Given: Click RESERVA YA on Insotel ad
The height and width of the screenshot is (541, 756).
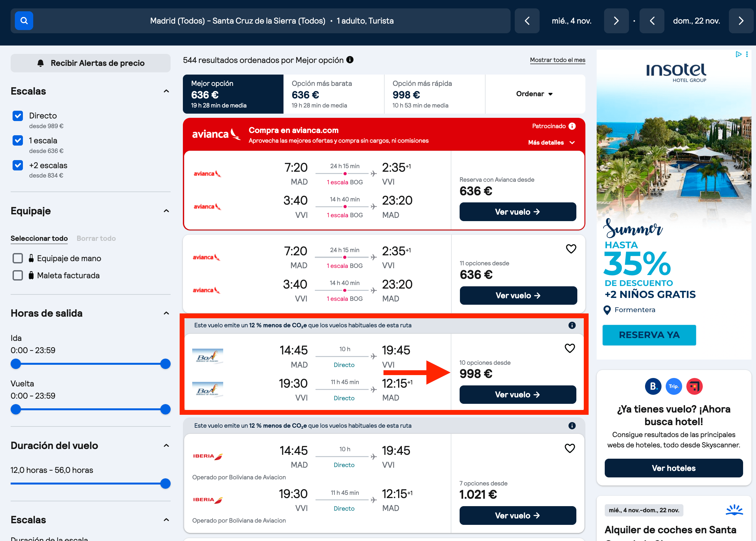Looking at the screenshot, I should [649, 335].
